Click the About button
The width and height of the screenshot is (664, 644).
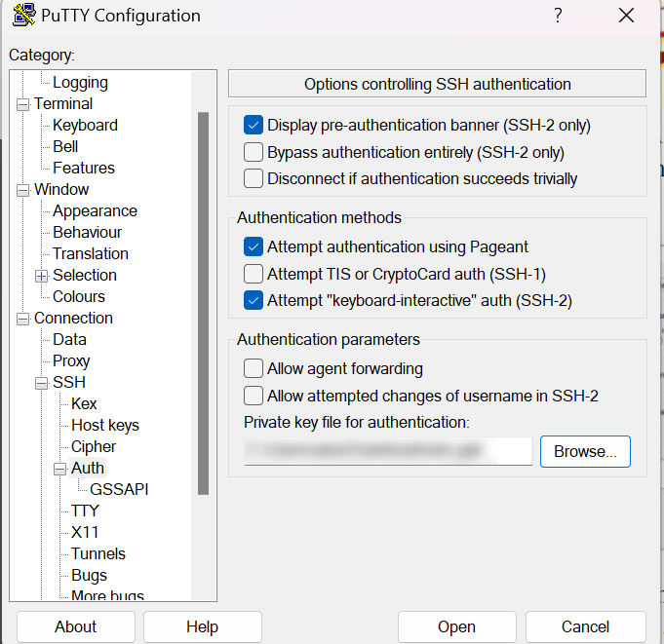click(x=75, y=626)
